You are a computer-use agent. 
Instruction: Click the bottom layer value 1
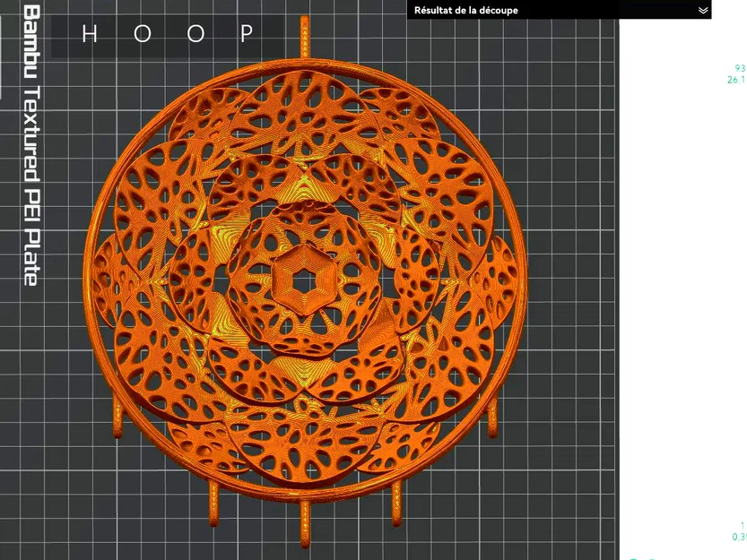tap(743, 525)
